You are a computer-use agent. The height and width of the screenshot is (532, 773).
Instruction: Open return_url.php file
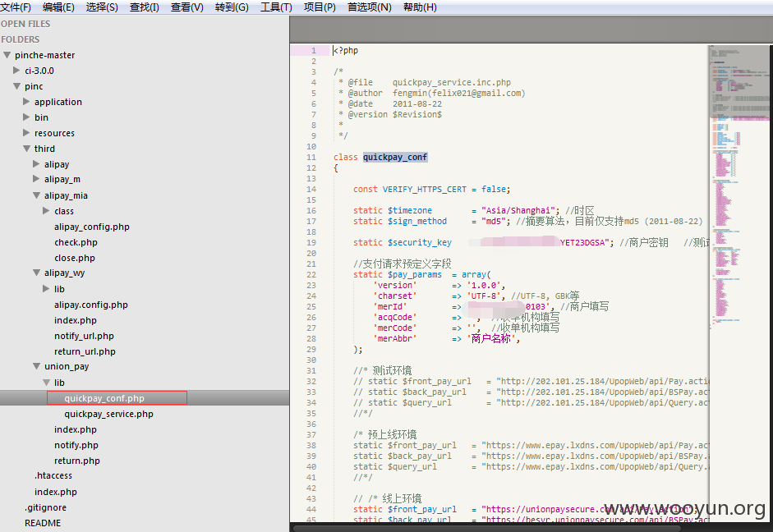[85, 351]
